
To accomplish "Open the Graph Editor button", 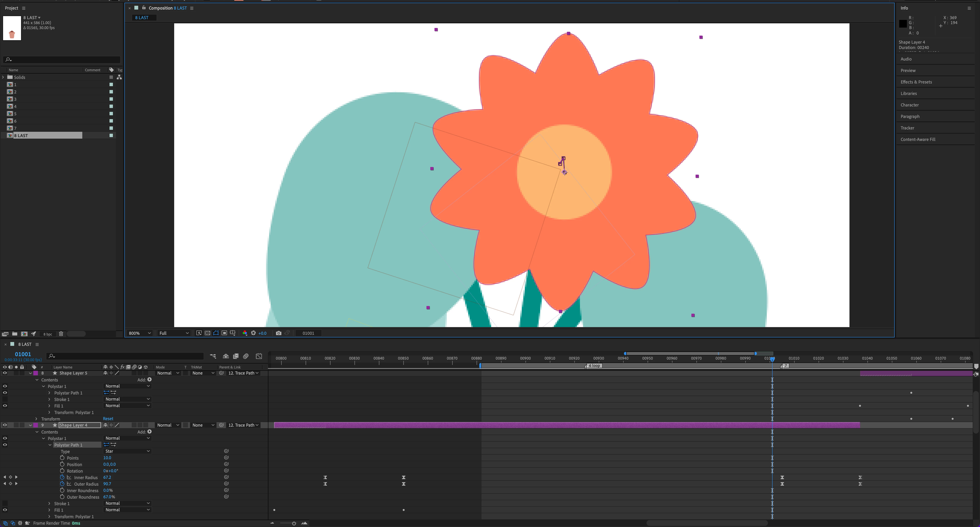I will coord(259,357).
